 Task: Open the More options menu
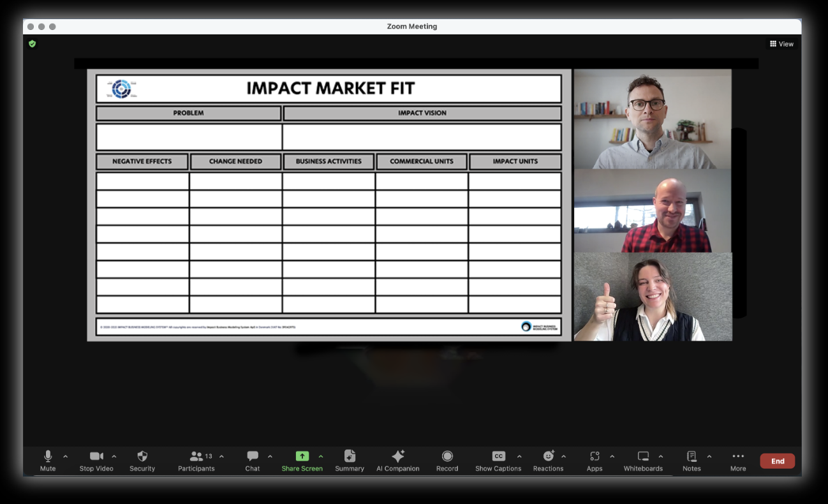pyautogui.click(x=738, y=461)
